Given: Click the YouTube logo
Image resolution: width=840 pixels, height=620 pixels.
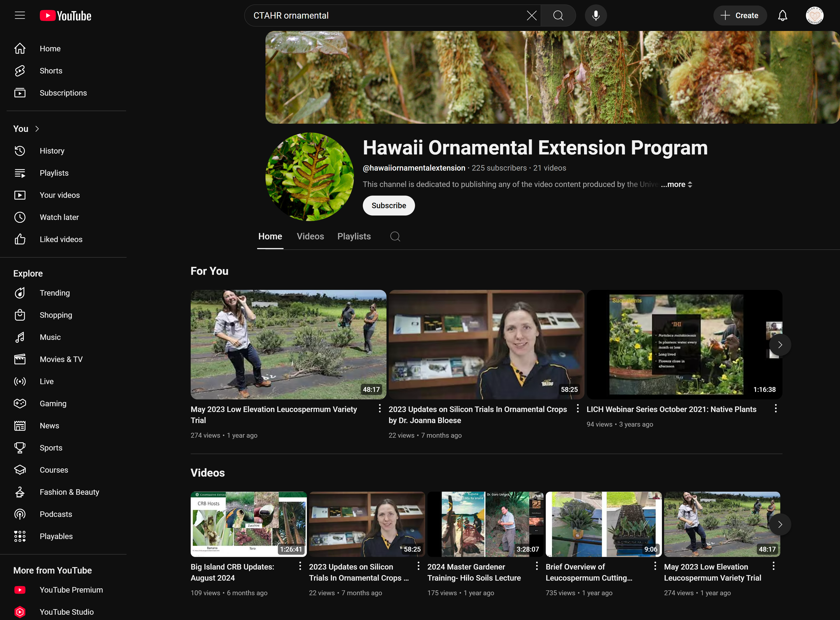Looking at the screenshot, I should [66, 15].
